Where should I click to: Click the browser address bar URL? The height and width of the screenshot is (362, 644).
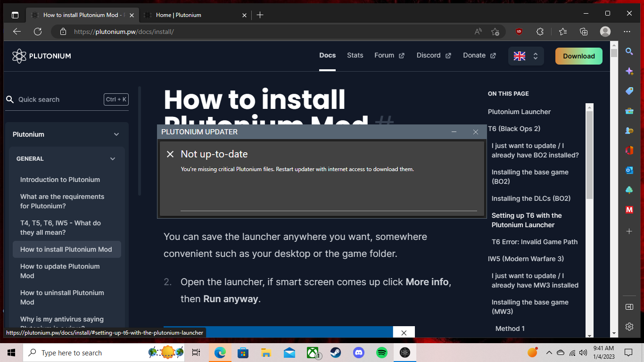pos(124,32)
